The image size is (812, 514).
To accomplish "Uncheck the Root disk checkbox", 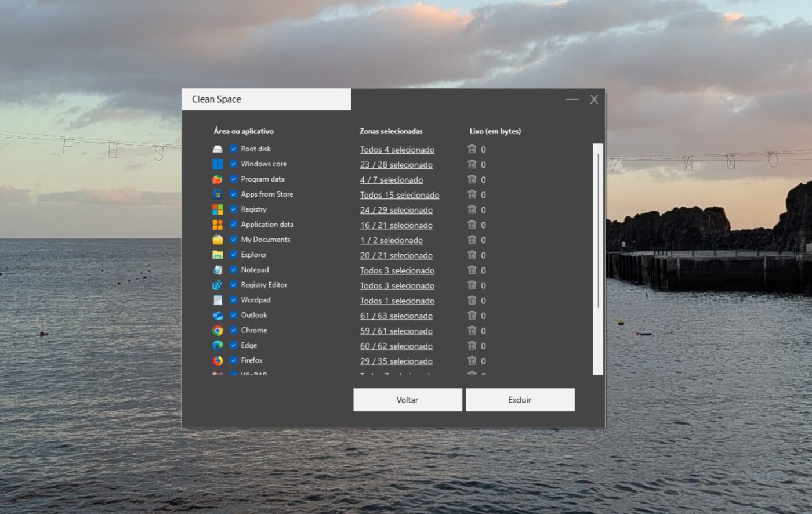I will point(234,149).
